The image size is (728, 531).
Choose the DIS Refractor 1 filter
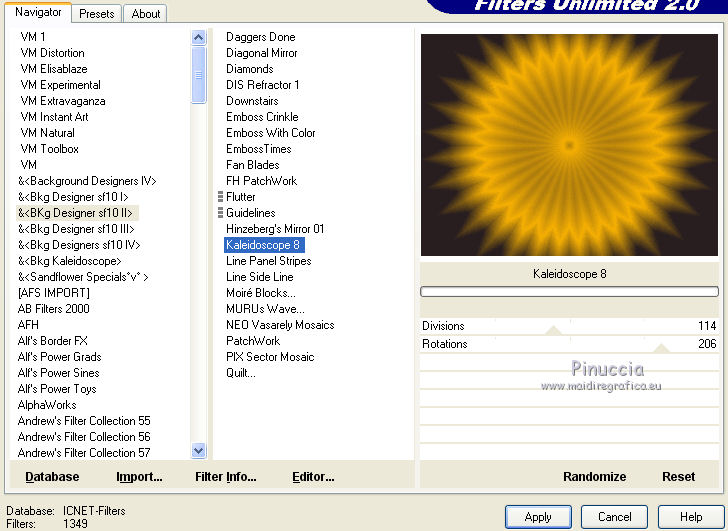tap(262, 85)
